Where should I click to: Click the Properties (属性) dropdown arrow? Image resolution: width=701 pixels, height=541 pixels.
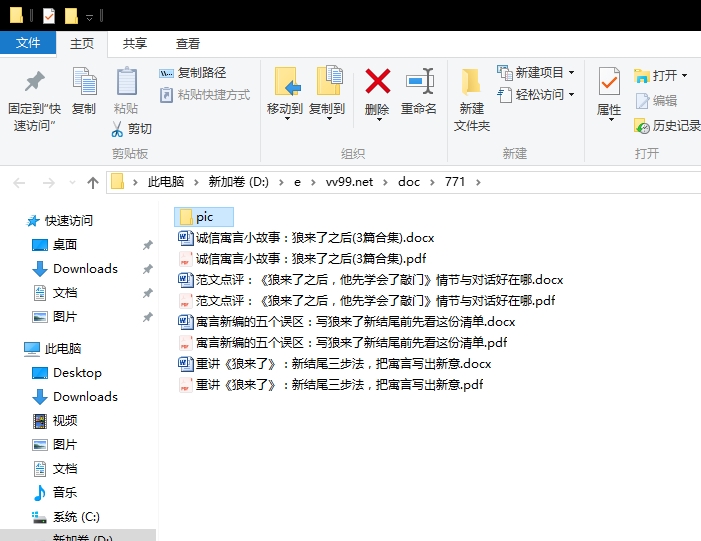point(611,120)
